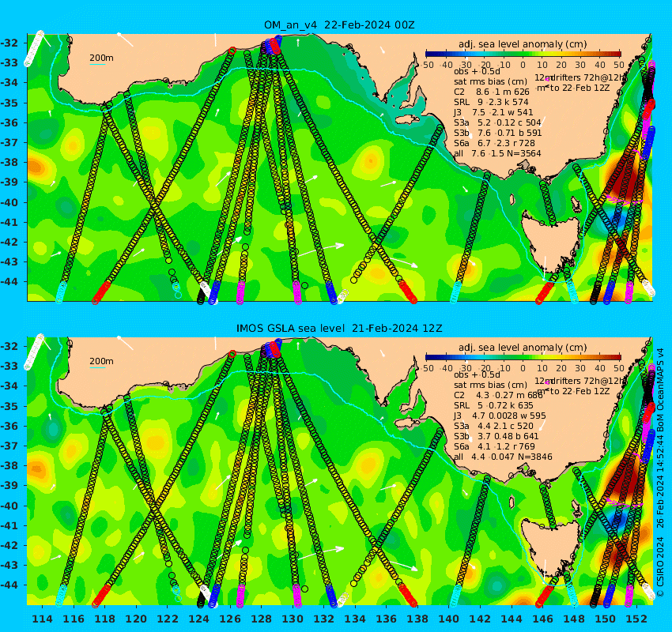The width and height of the screenshot is (672, 632).
Task: Click longitude axis label 152
Action: (636, 619)
